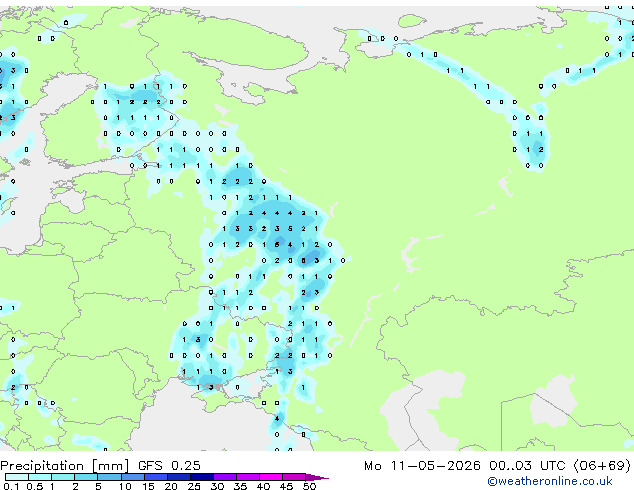Click the weatheronline.co.uk copyright link
634x490 pixels.
(x=550, y=481)
